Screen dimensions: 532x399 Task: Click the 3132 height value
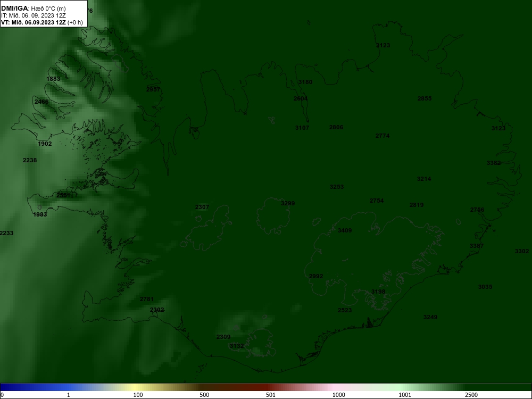pos(237,346)
